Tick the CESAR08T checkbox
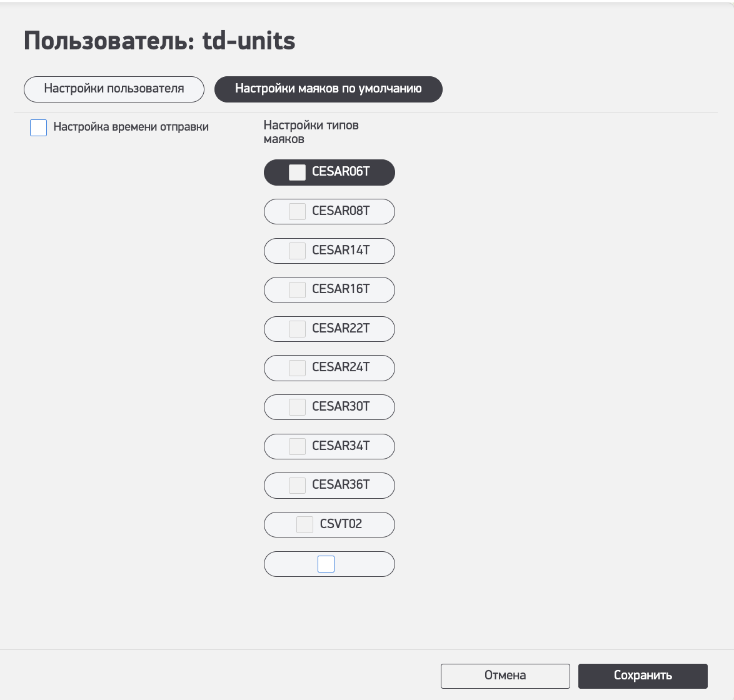Image resolution: width=734 pixels, height=700 pixels. (x=297, y=212)
